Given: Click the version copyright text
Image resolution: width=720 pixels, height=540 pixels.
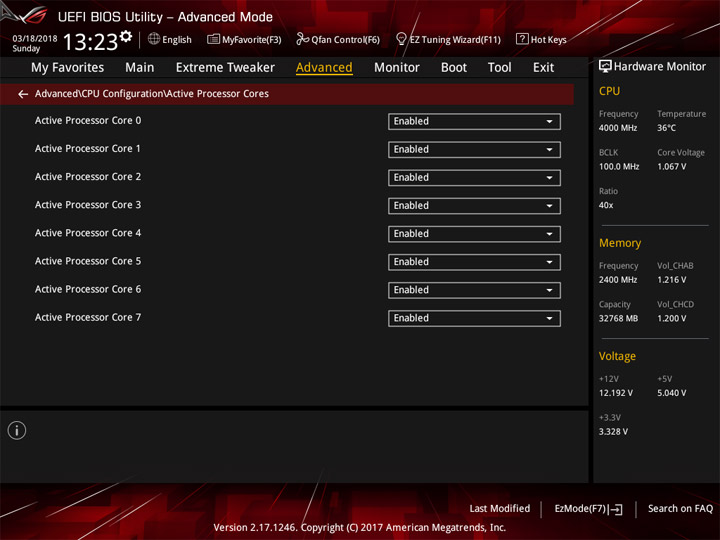Looking at the screenshot, I should 360,528.
